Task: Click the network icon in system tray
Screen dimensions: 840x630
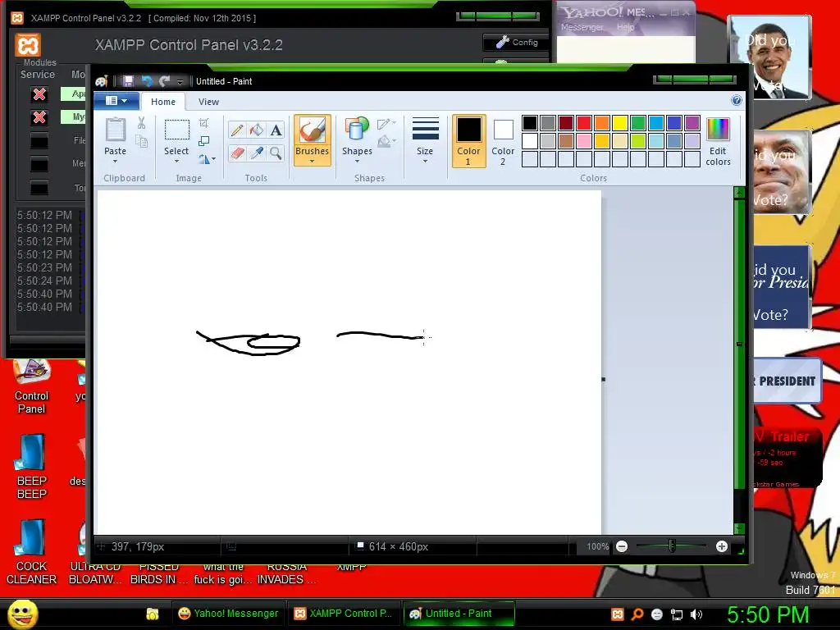Action: 677,614
